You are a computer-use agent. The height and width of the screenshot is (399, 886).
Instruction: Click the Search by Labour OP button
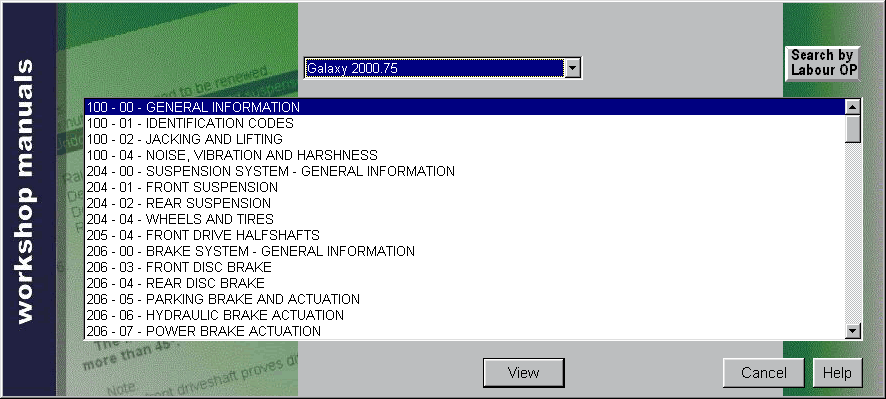[x=823, y=63]
